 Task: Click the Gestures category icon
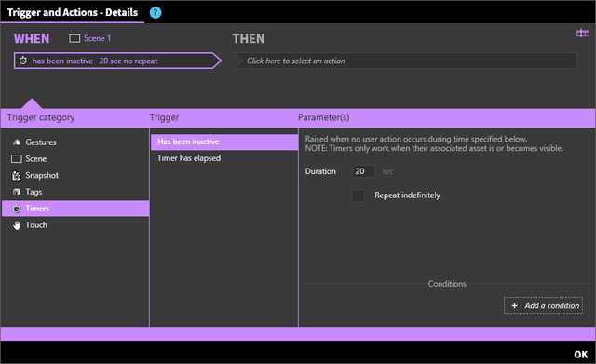[x=17, y=142]
